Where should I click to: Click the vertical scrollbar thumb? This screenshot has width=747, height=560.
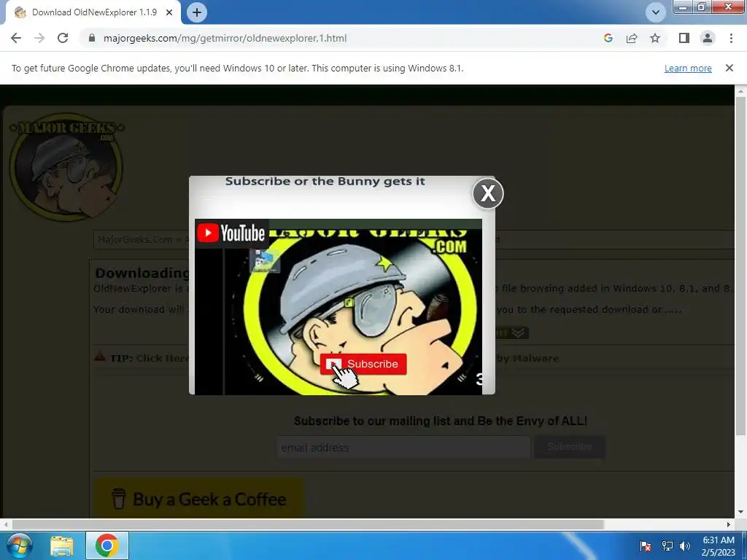(740, 265)
